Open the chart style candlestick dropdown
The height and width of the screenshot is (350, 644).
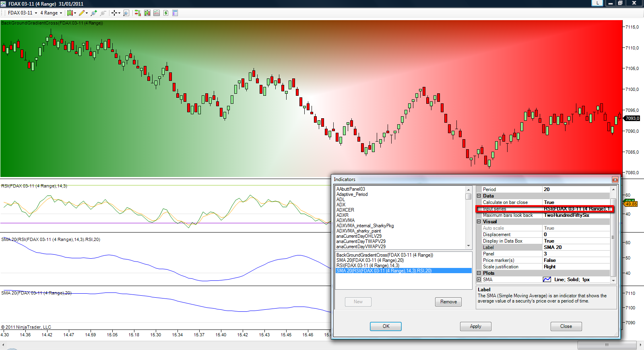[x=71, y=13]
